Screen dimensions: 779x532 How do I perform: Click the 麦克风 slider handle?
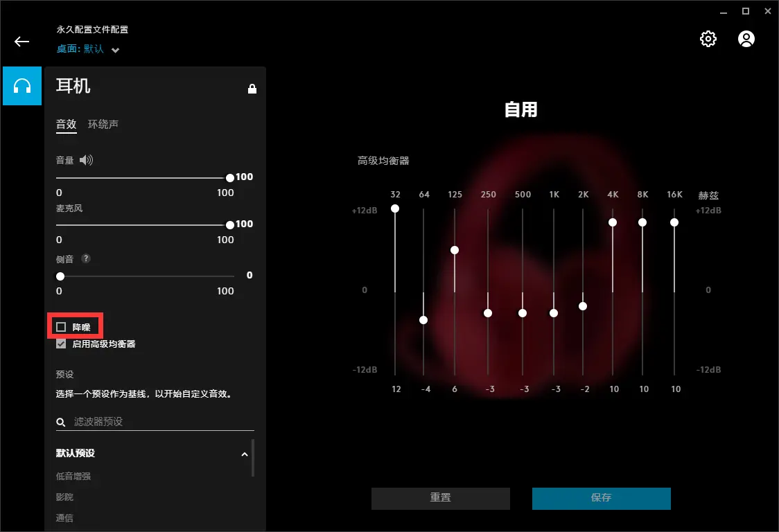pos(230,225)
